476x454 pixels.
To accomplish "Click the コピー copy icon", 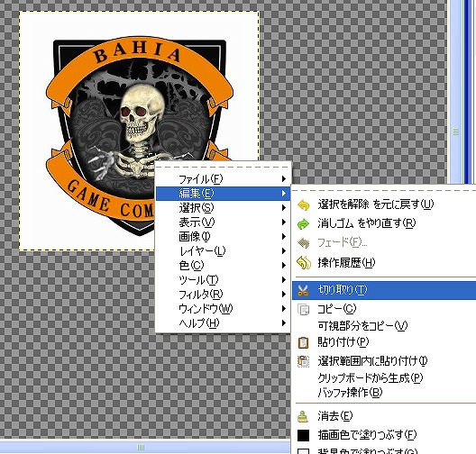I will [303, 309].
